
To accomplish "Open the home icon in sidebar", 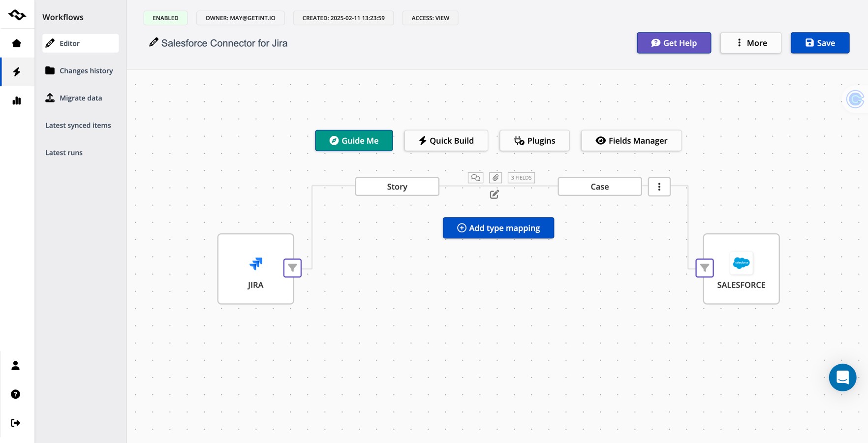I will click(x=17, y=43).
